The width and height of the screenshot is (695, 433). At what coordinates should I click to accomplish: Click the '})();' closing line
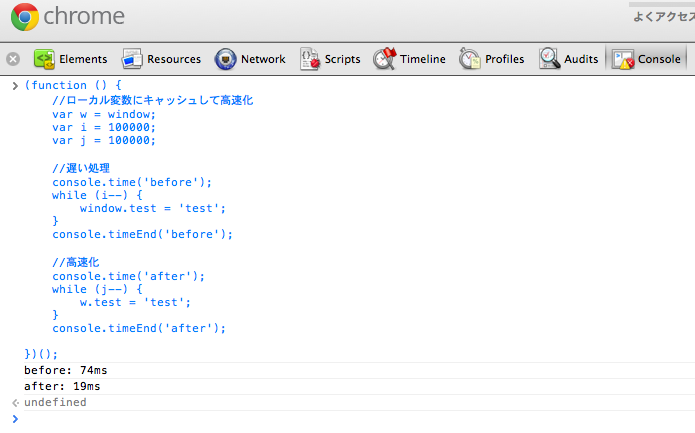click(x=41, y=354)
